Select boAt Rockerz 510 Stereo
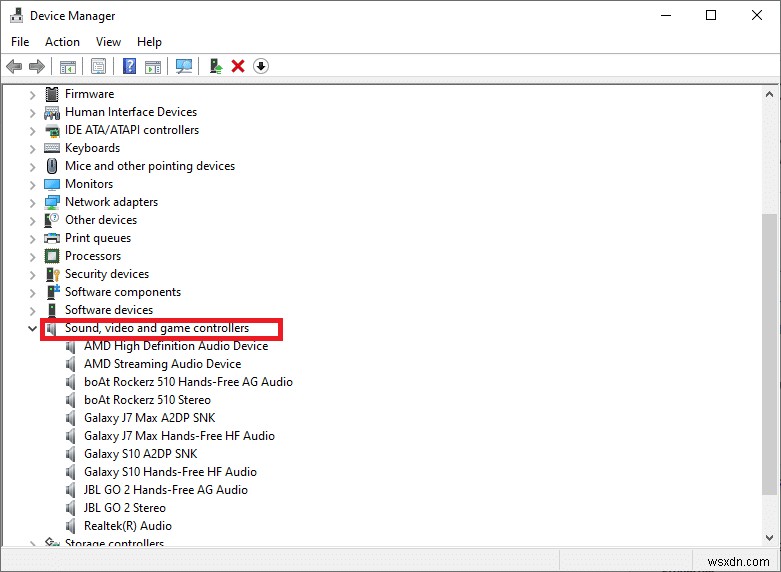The width and height of the screenshot is (781, 572). pyautogui.click(x=147, y=400)
